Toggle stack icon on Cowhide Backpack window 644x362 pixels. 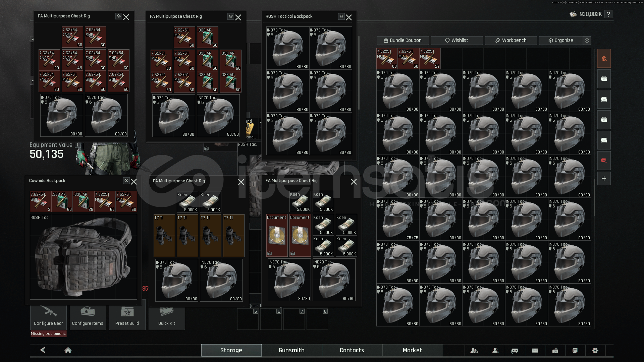[126, 181]
